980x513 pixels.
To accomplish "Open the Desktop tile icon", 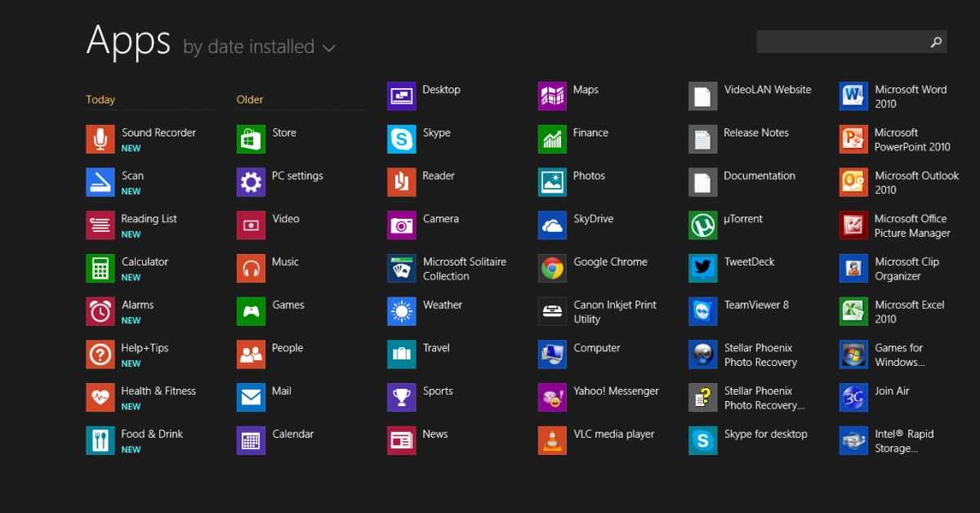I will 402,96.
